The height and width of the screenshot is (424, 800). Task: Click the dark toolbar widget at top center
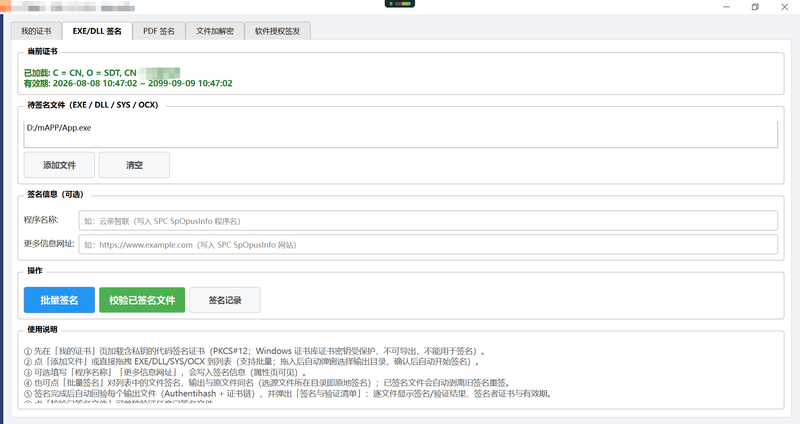[400, 4]
